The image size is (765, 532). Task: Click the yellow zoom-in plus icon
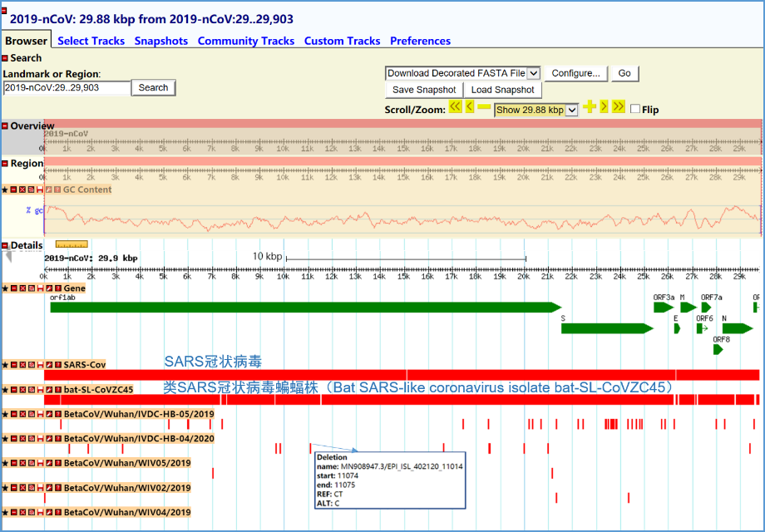pos(590,106)
